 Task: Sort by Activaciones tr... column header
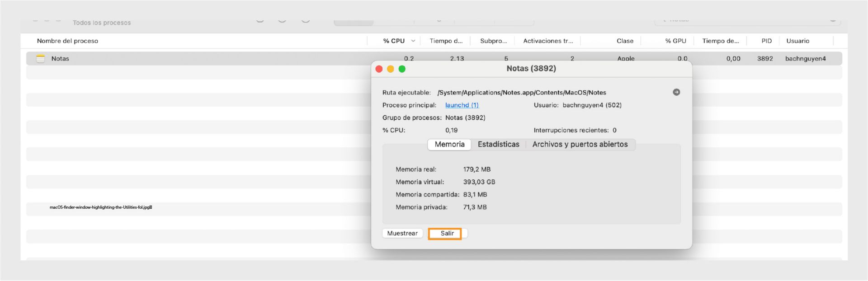pos(548,41)
